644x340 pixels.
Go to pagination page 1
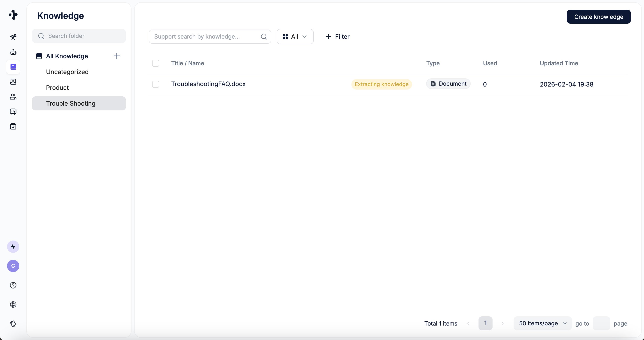pos(485,323)
